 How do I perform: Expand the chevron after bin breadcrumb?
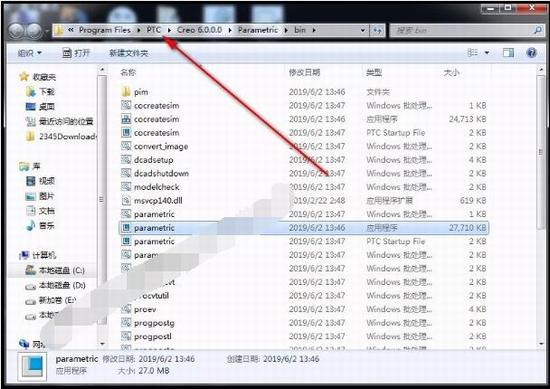pyautogui.click(x=314, y=31)
